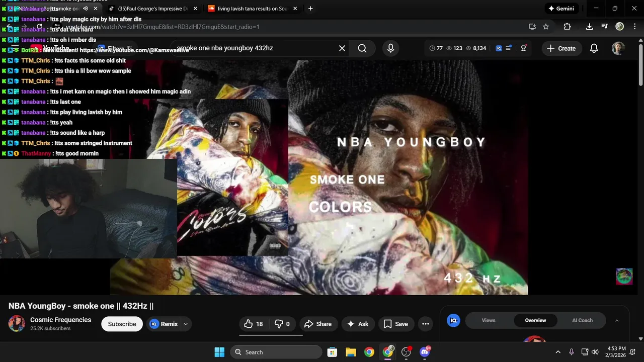Open Microsoft Store from the taskbar

[x=332, y=352]
